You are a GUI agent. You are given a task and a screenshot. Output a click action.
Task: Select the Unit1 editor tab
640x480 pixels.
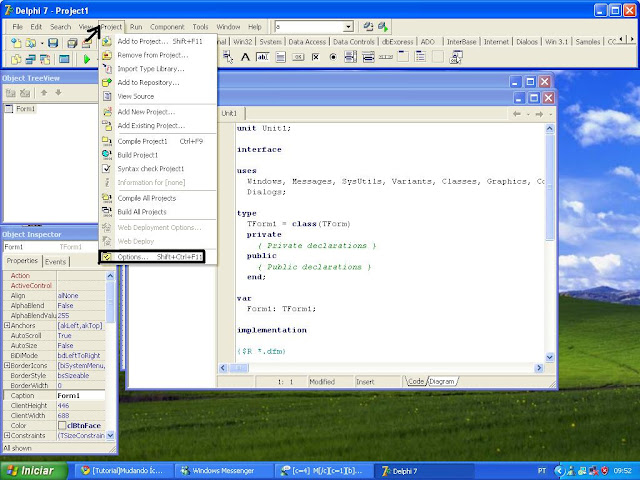pos(229,113)
